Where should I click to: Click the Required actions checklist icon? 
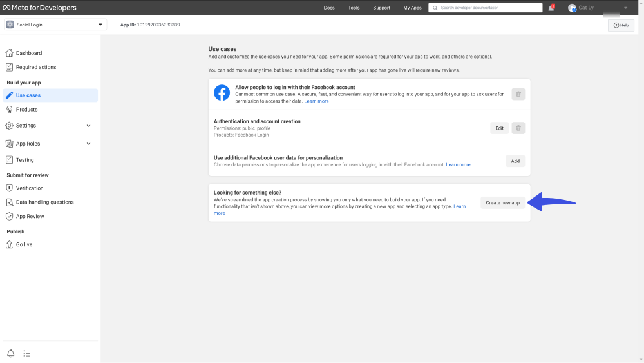click(10, 67)
